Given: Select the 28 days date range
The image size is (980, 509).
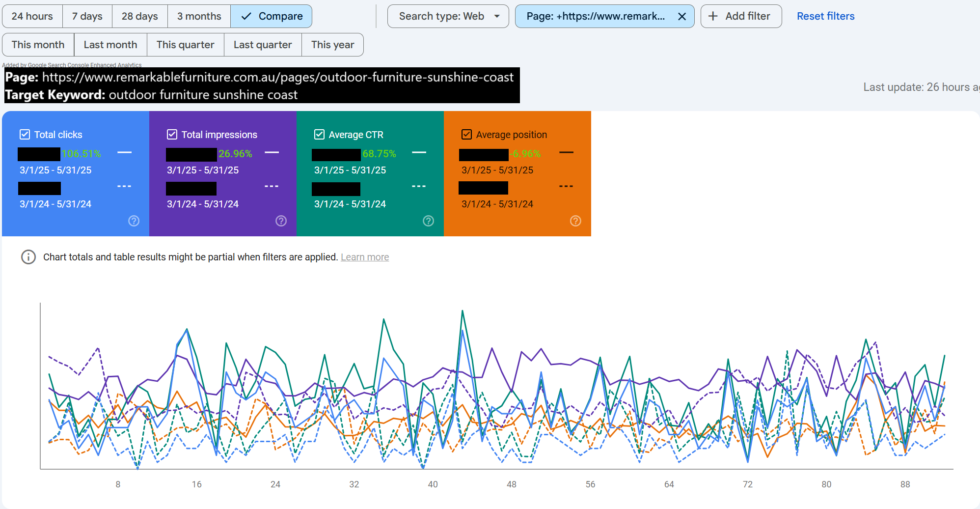Looking at the screenshot, I should [x=139, y=16].
